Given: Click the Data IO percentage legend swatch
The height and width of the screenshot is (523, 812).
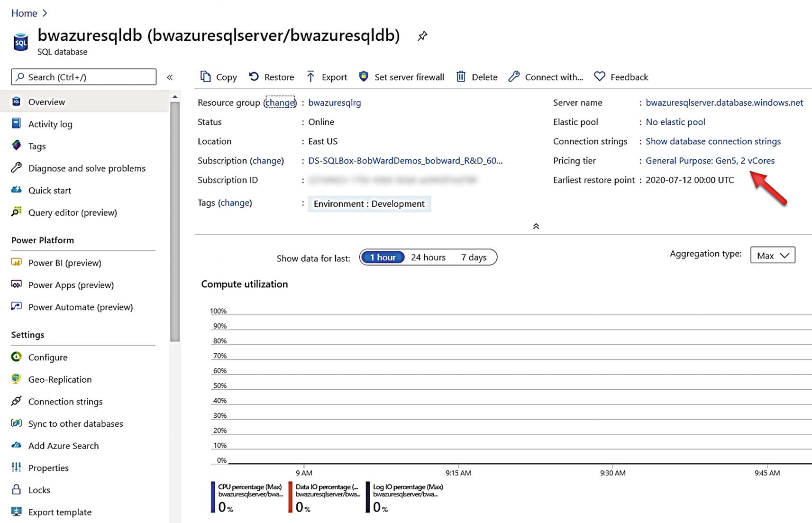Looking at the screenshot, I should [x=290, y=497].
